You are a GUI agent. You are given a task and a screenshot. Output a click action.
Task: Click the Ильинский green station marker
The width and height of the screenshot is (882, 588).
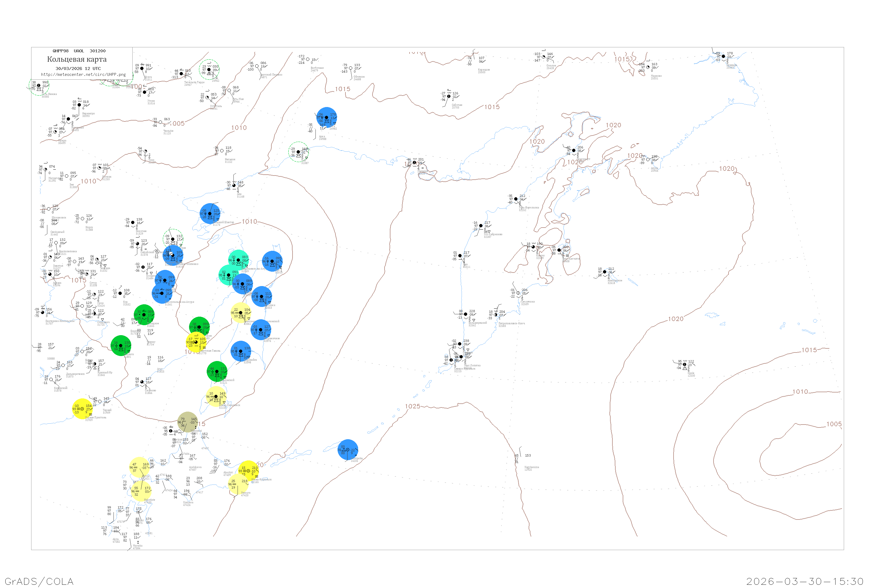pyautogui.click(x=217, y=372)
